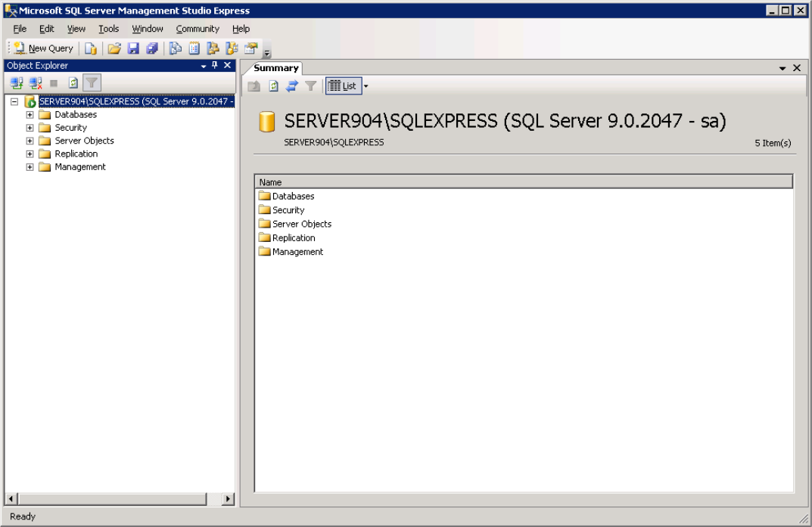
Task: Click the Refresh icon in Summary toolbar
Action: pyautogui.click(x=273, y=86)
